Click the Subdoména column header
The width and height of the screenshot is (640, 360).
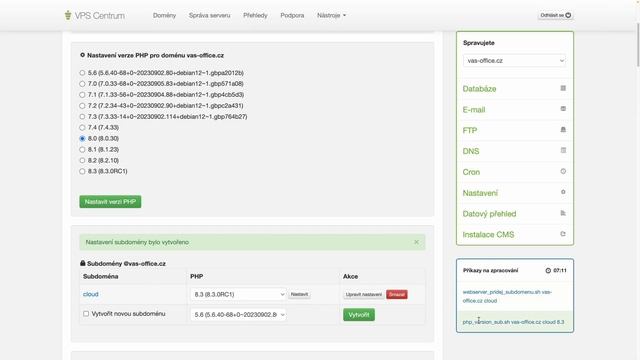point(100,276)
